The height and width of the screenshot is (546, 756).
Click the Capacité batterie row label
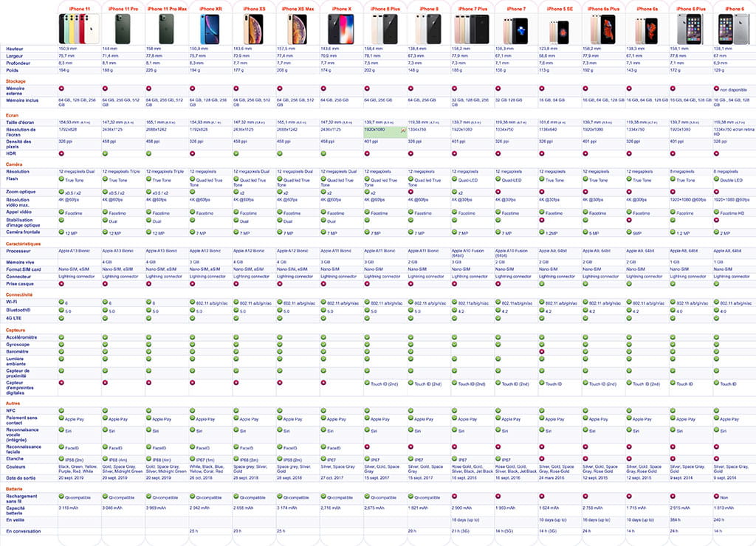click(16, 511)
